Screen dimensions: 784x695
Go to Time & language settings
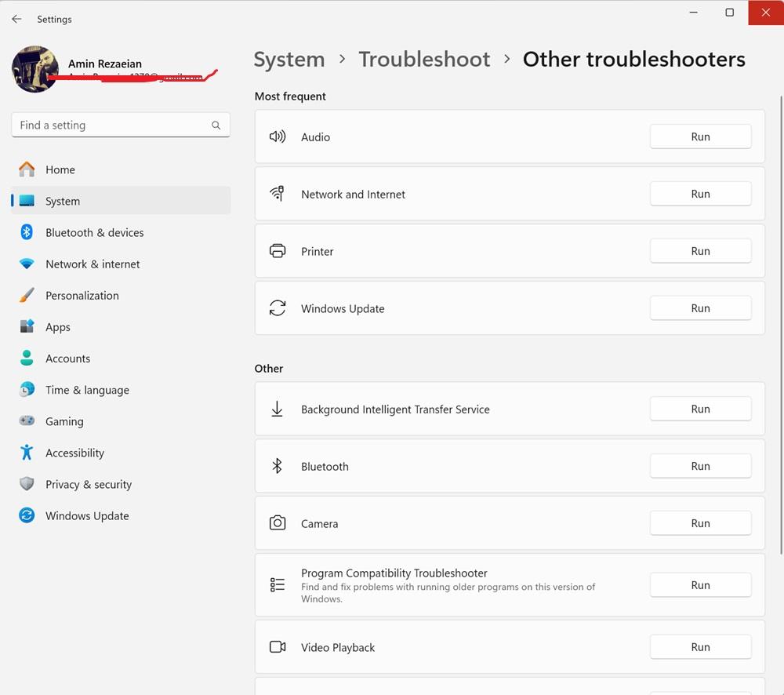pyautogui.click(x=87, y=390)
